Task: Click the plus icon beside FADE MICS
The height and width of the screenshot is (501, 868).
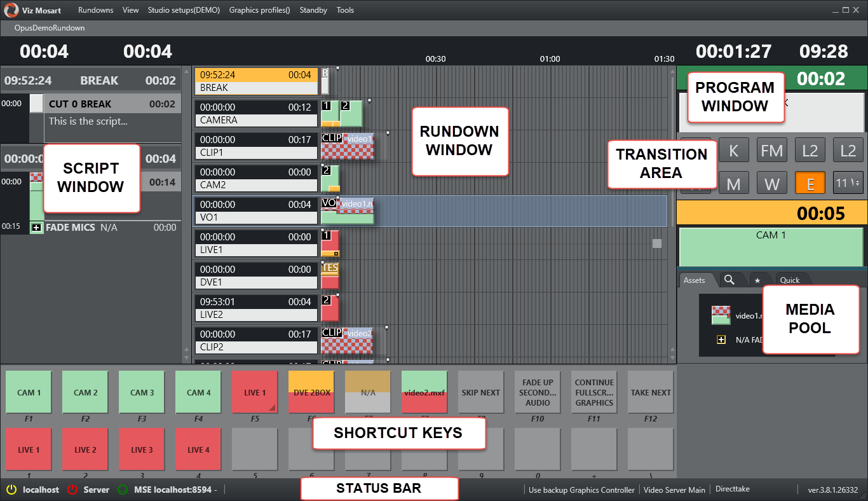Action: [36, 228]
